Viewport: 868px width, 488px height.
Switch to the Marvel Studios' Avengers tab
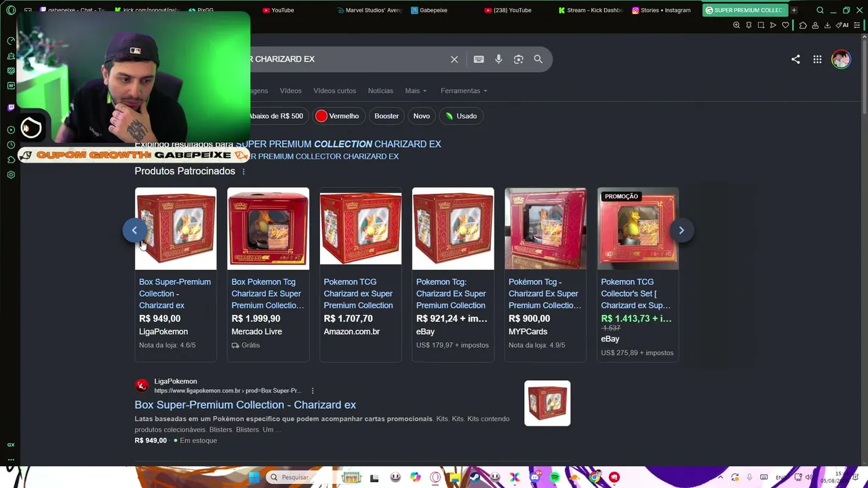coord(370,10)
